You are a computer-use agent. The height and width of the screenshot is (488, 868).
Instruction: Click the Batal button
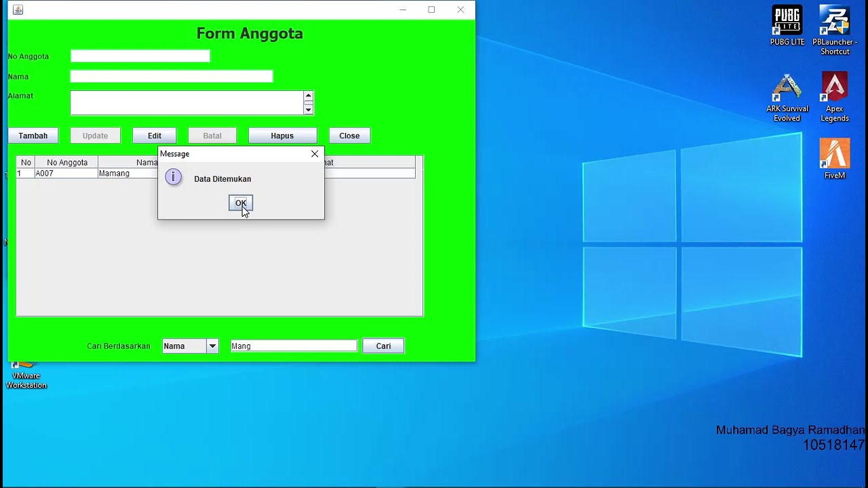click(x=212, y=136)
